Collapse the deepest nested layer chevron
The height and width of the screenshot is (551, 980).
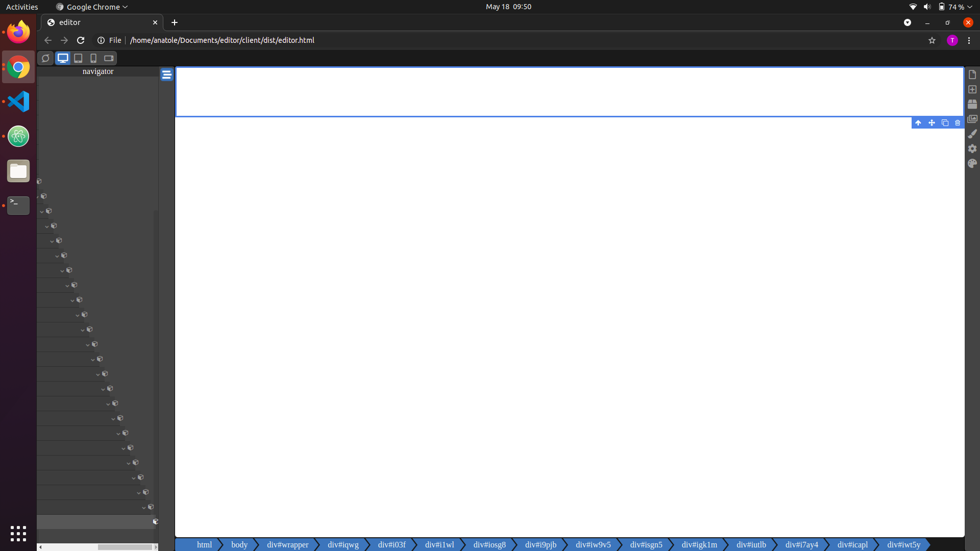143,507
